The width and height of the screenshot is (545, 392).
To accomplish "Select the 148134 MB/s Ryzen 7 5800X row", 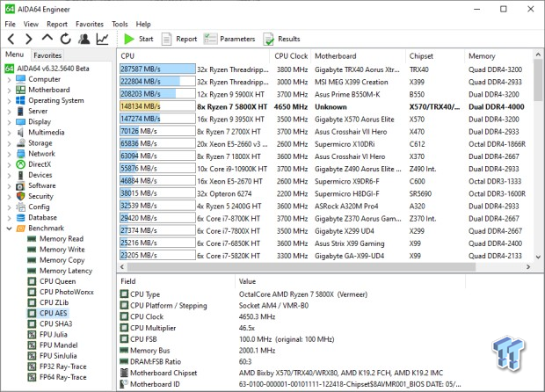I will [x=324, y=106].
